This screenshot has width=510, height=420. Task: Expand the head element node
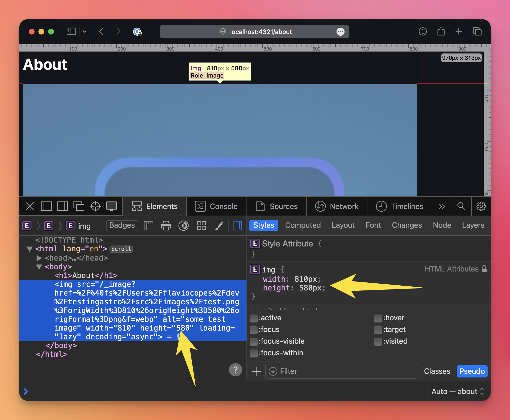39,258
